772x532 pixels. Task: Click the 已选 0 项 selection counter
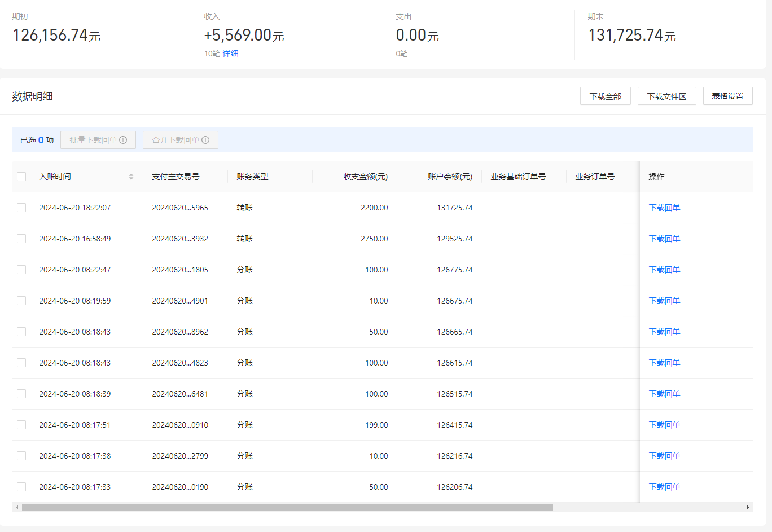click(x=37, y=140)
